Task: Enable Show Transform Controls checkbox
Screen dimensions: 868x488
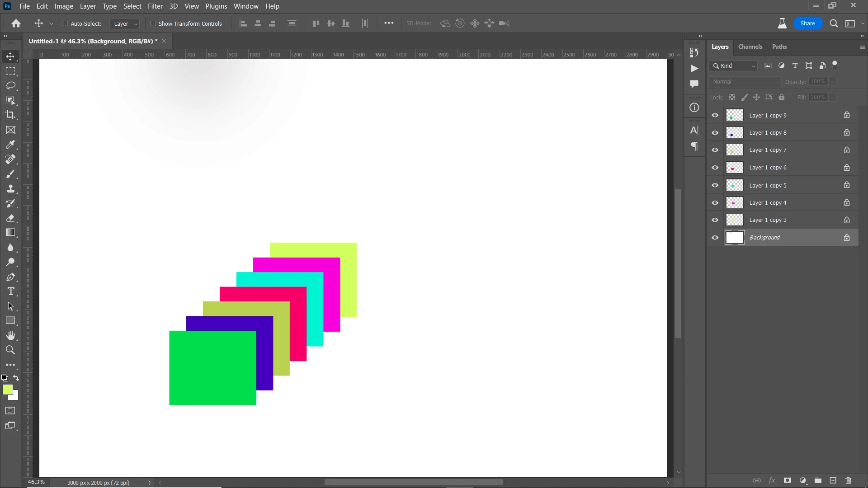Action: coord(153,23)
